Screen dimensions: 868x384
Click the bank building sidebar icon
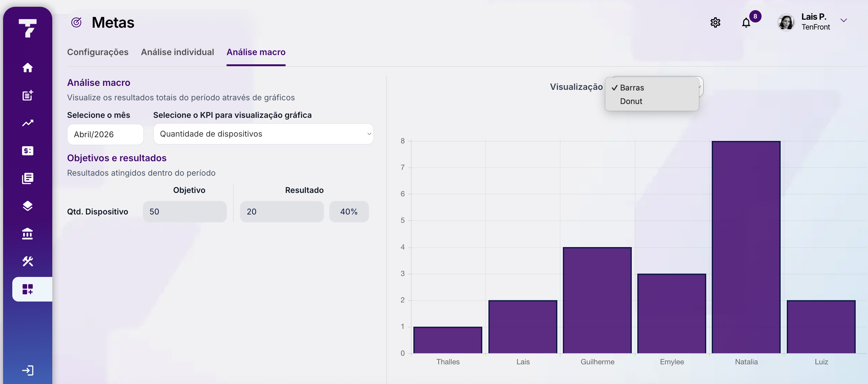click(28, 234)
